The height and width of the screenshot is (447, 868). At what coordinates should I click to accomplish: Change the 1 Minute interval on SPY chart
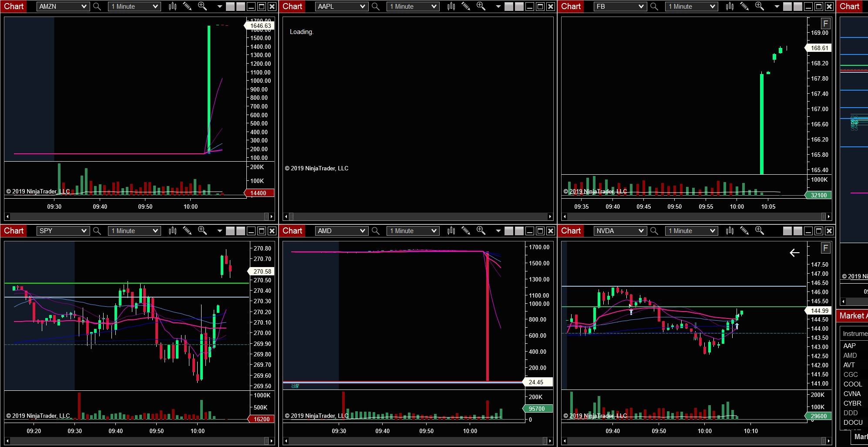pyautogui.click(x=135, y=231)
